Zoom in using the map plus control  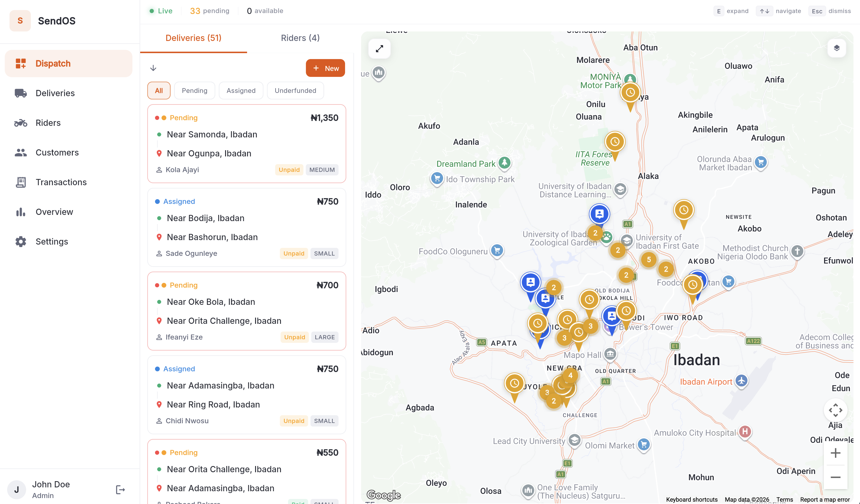tap(836, 453)
